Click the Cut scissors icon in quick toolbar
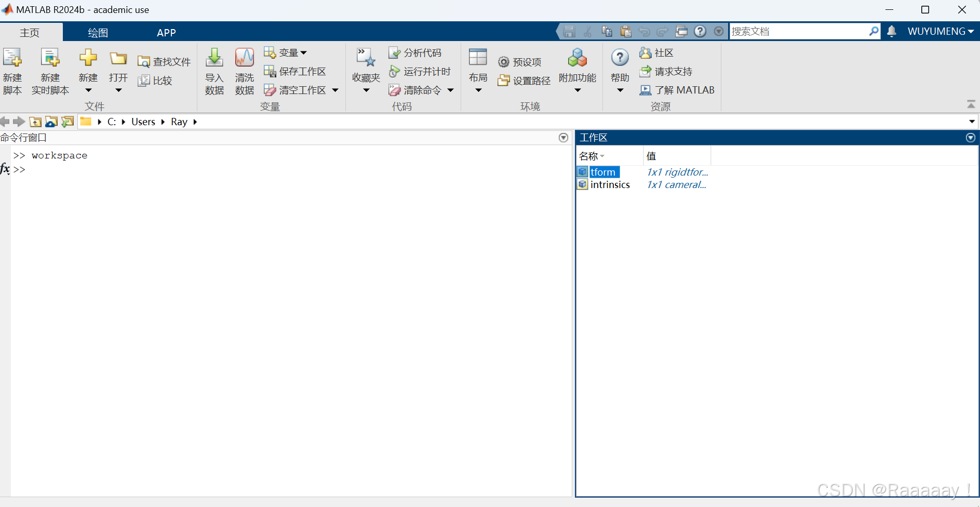This screenshot has width=980, height=507. 588,31
